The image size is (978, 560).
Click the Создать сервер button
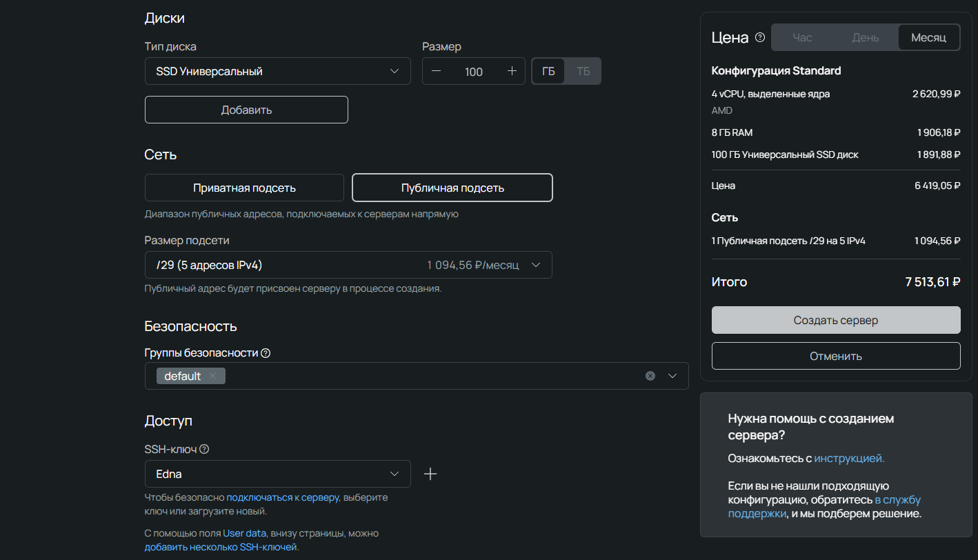click(836, 320)
